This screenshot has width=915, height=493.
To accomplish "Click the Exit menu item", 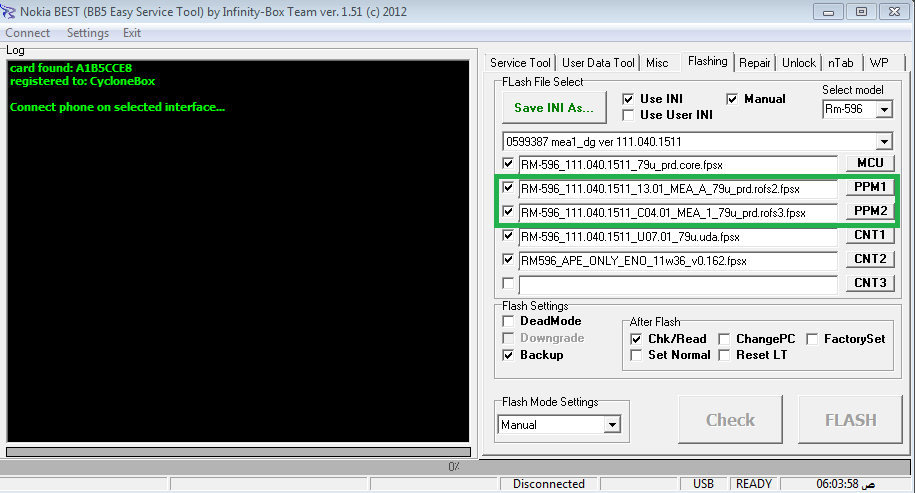I will pyautogui.click(x=132, y=33).
